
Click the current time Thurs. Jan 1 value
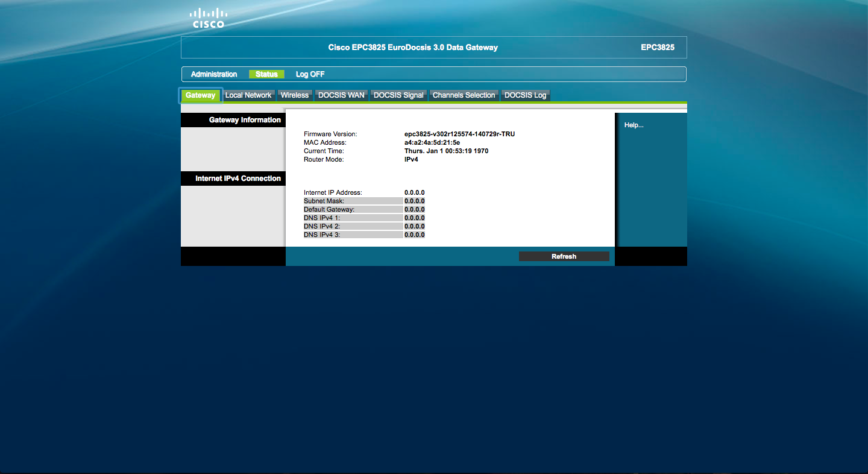coord(446,151)
